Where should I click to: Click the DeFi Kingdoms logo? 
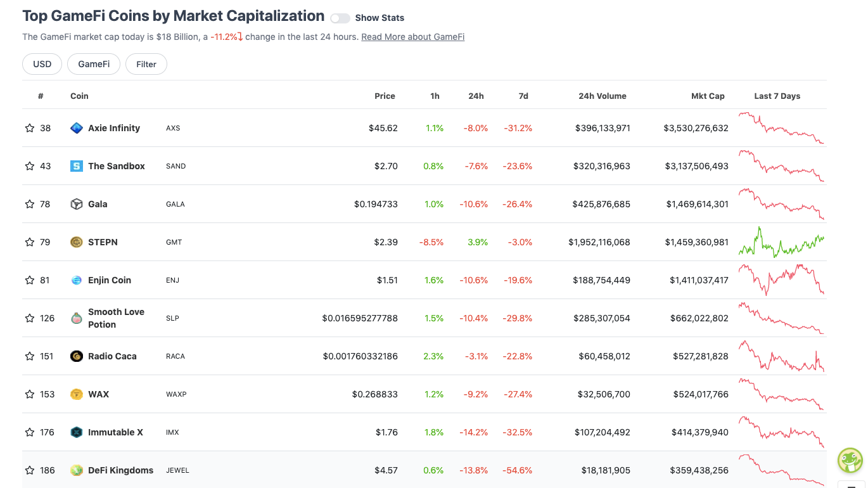(77, 470)
